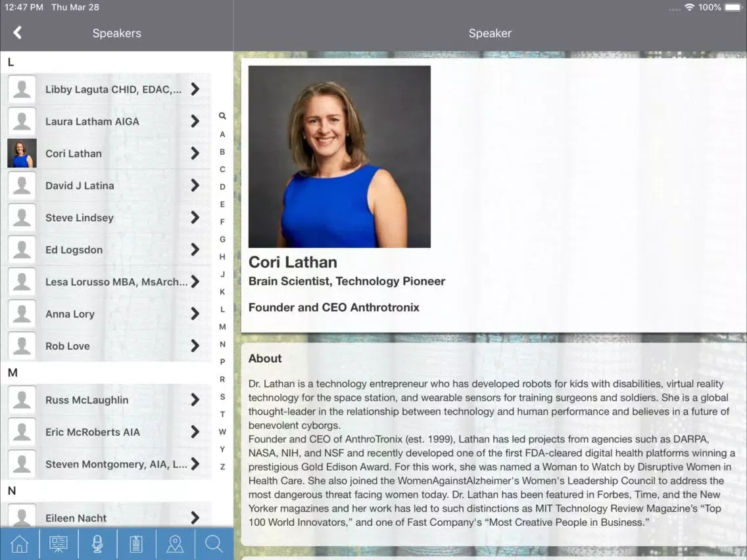Screen dimensions: 747x560
Task: Tap David J Latina's placeholder avatar
Action: point(22,185)
